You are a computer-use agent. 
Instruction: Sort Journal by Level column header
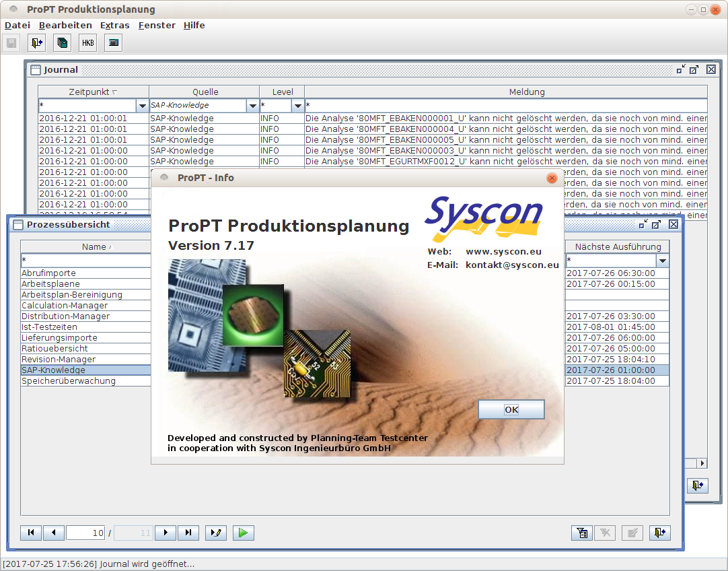point(283,92)
